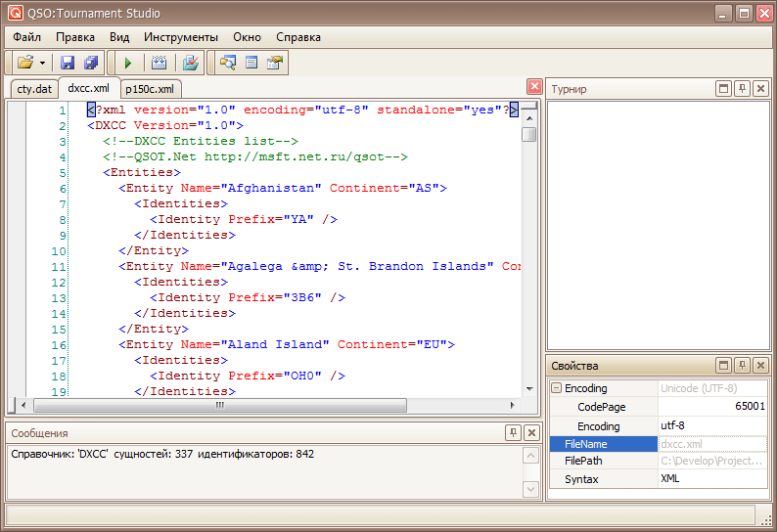Image resolution: width=777 pixels, height=532 pixels.
Task: Save the current file with the floppy icon
Action: 68,63
